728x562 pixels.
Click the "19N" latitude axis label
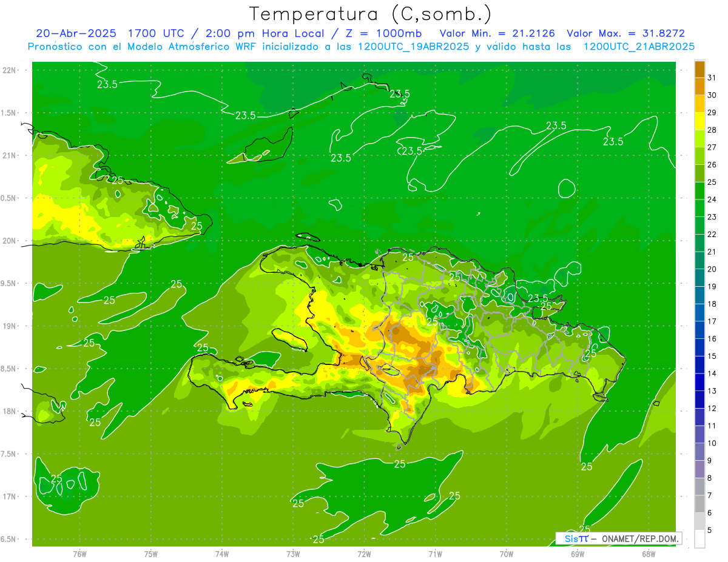pos(10,326)
